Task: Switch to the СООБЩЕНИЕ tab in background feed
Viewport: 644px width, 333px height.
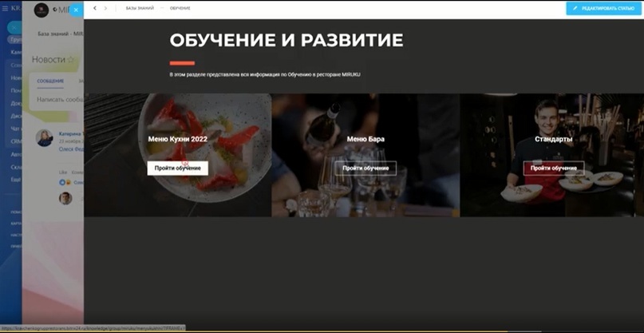Action: [x=50, y=81]
